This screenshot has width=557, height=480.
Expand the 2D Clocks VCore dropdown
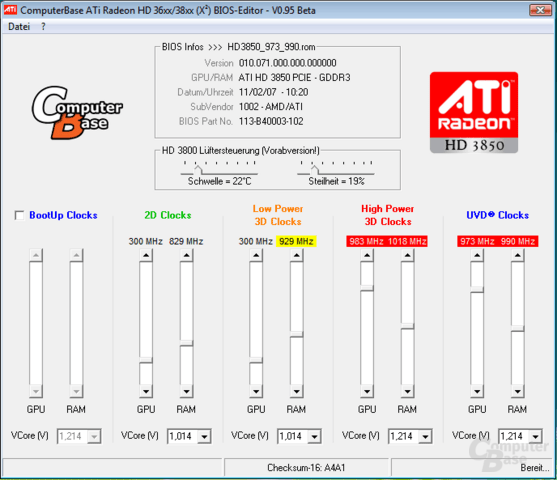(x=204, y=436)
